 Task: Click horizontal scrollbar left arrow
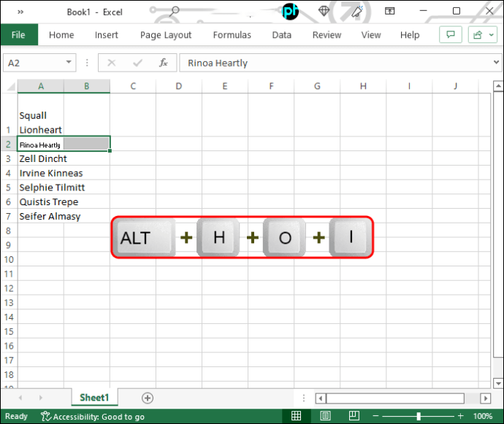tap(320, 398)
